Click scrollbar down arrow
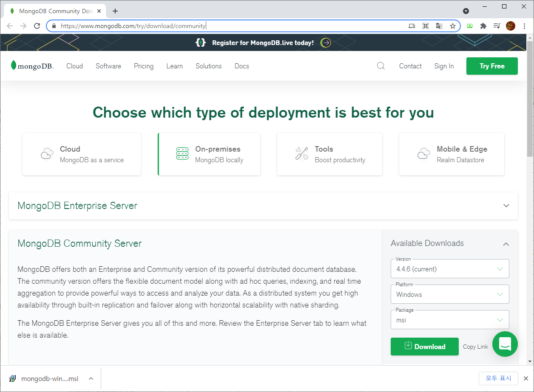Screen dimensions: 534x392 [530, 361]
